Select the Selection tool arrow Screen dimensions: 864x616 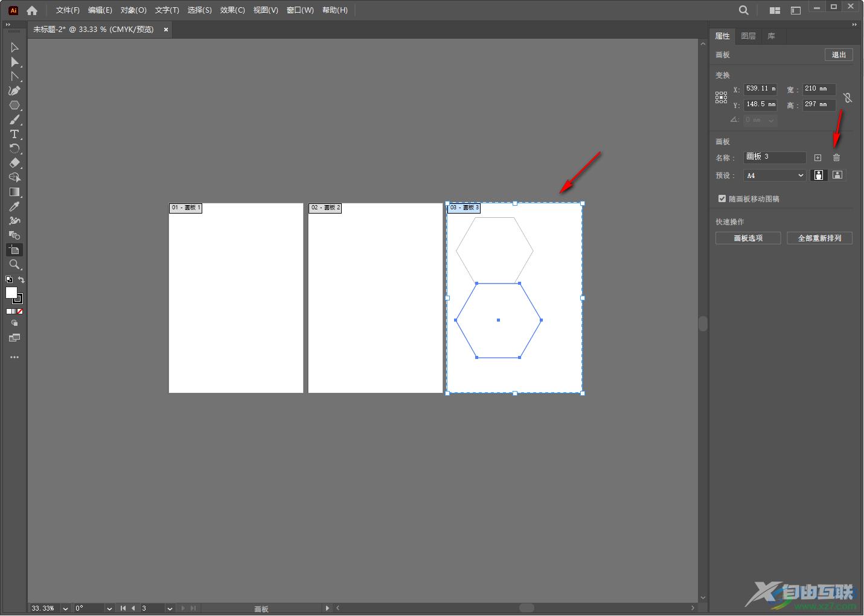click(x=14, y=47)
